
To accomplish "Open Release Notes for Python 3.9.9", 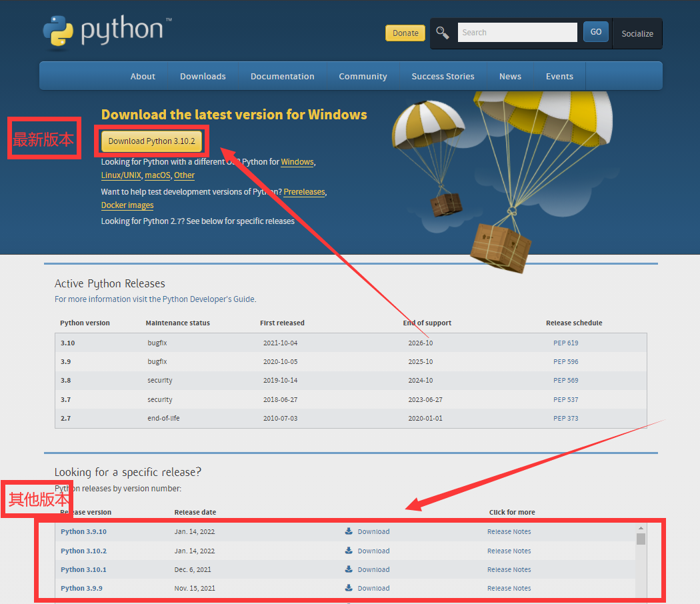I will click(509, 589).
